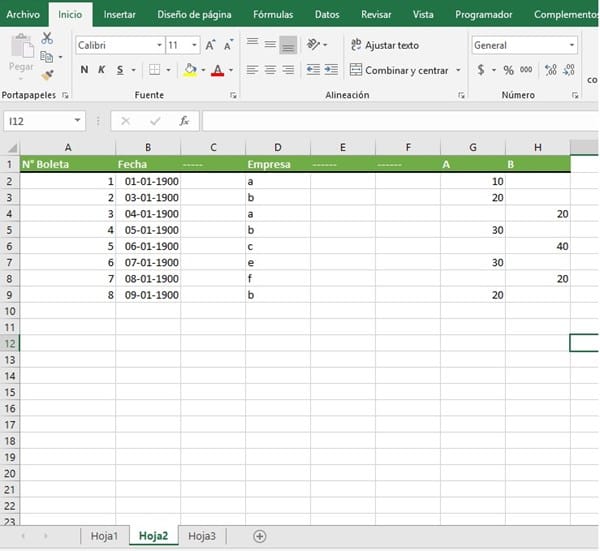Click the text orientation icon

point(315,45)
